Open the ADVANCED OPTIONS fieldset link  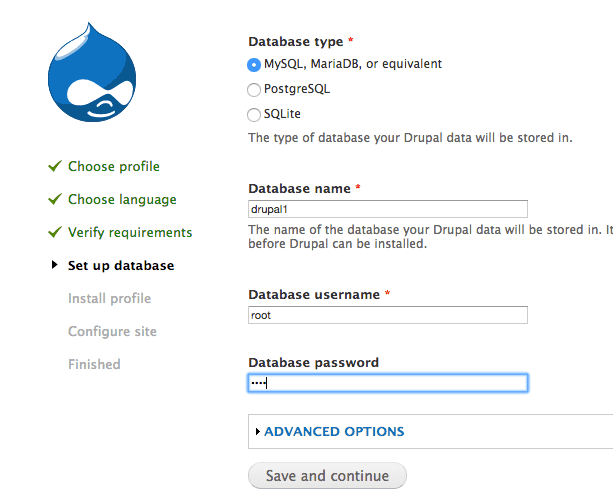(334, 431)
